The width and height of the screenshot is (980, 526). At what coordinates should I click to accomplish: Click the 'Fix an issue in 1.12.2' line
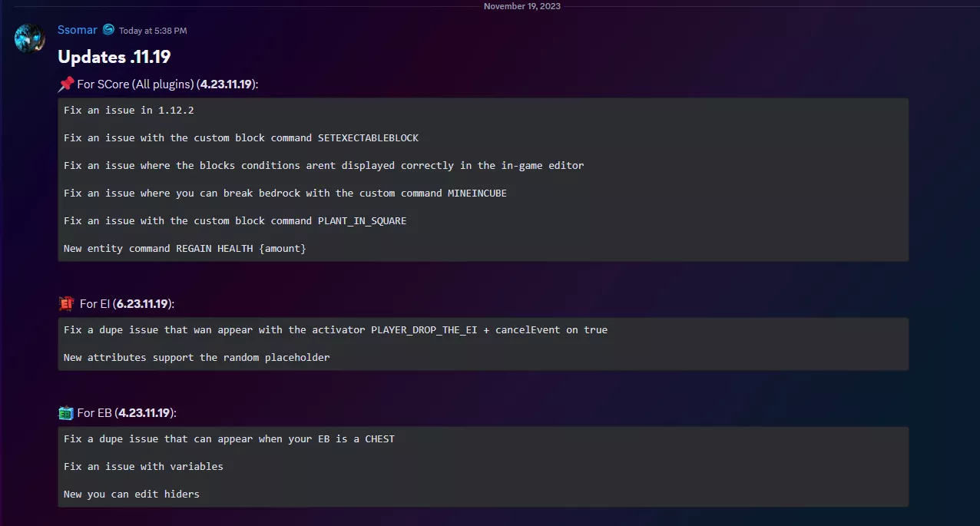pyautogui.click(x=128, y=111)
